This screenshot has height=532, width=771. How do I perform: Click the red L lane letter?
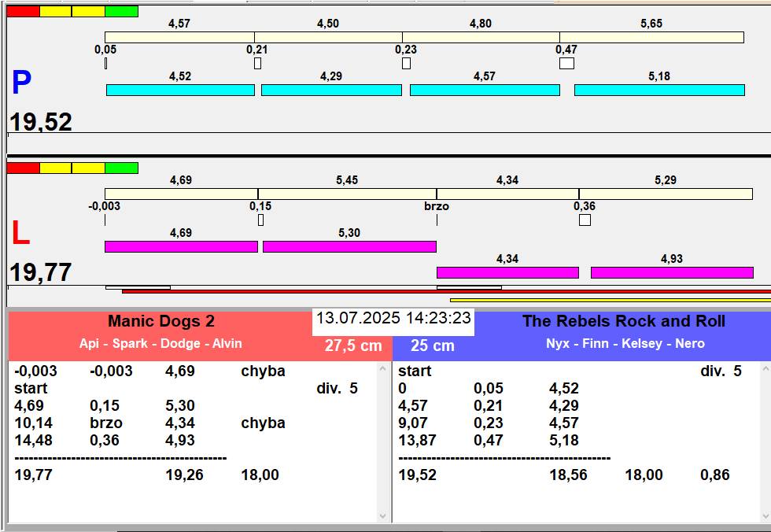point(20,234)
